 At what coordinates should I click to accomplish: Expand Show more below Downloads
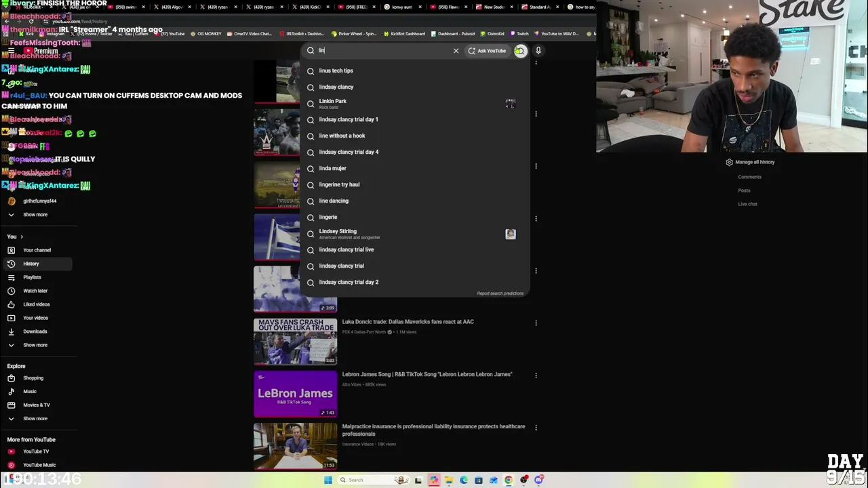(35, 345)
